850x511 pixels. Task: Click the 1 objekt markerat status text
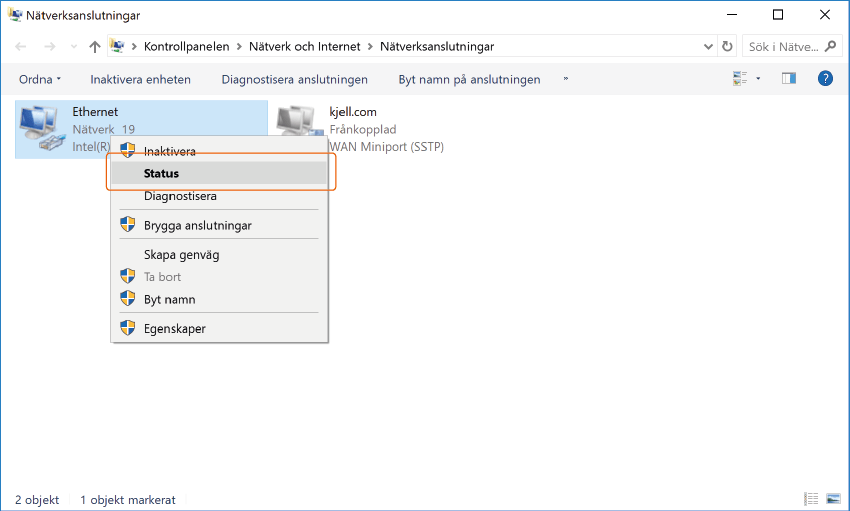[x=128, y=500]
